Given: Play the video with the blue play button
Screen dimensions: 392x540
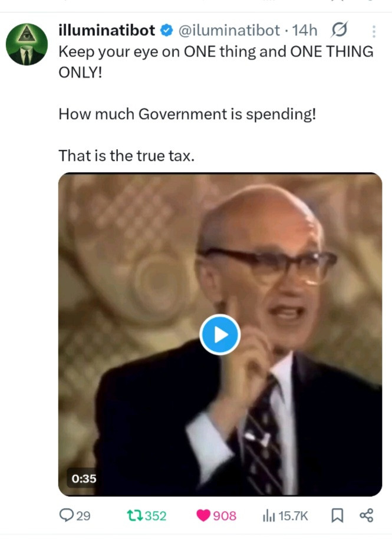Looking at the screenshot, I should click(x=220, y=334).
